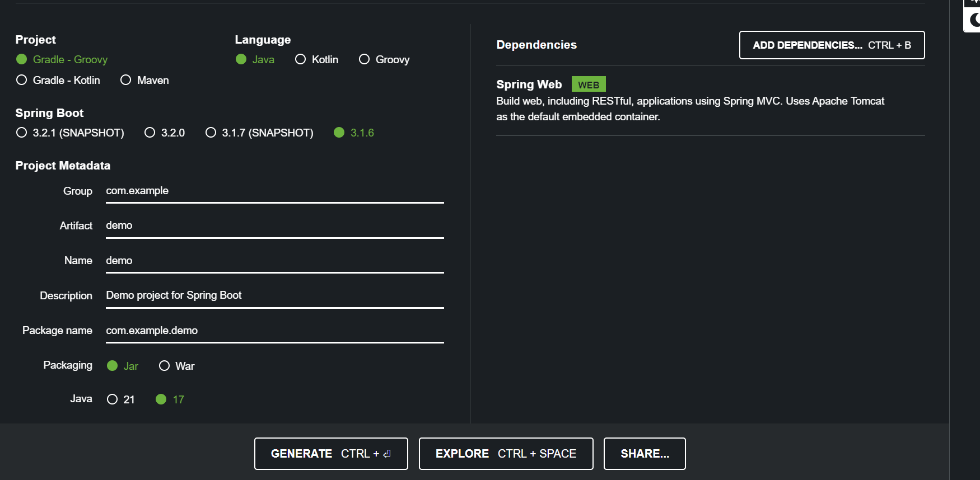Edit the Artifact input field

(275, 226)
